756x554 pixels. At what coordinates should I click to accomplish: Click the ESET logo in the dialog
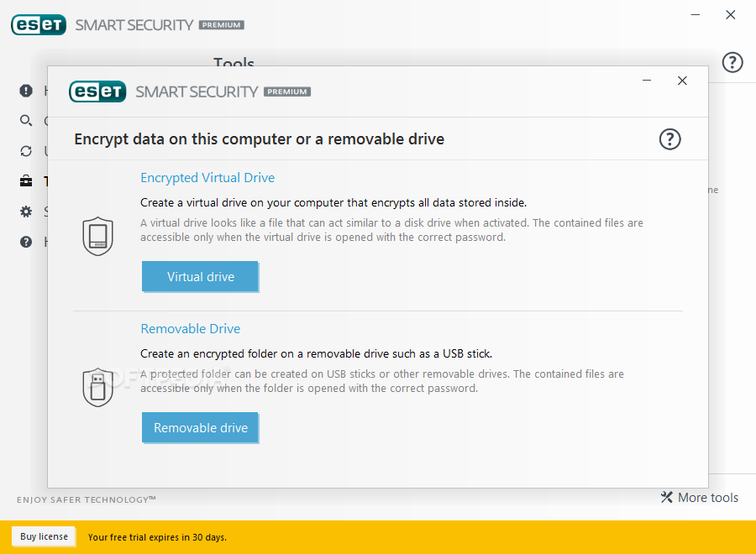[97, 91]
